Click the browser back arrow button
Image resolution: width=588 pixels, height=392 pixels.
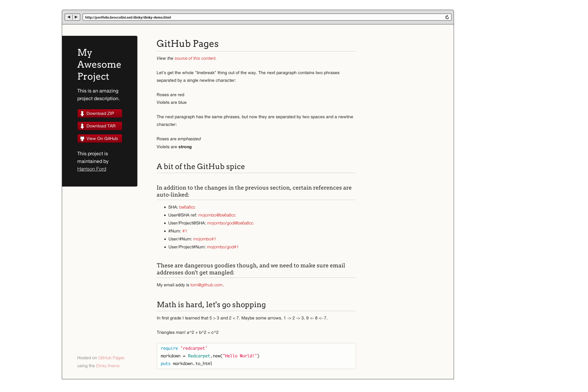(x=69, y=17)
